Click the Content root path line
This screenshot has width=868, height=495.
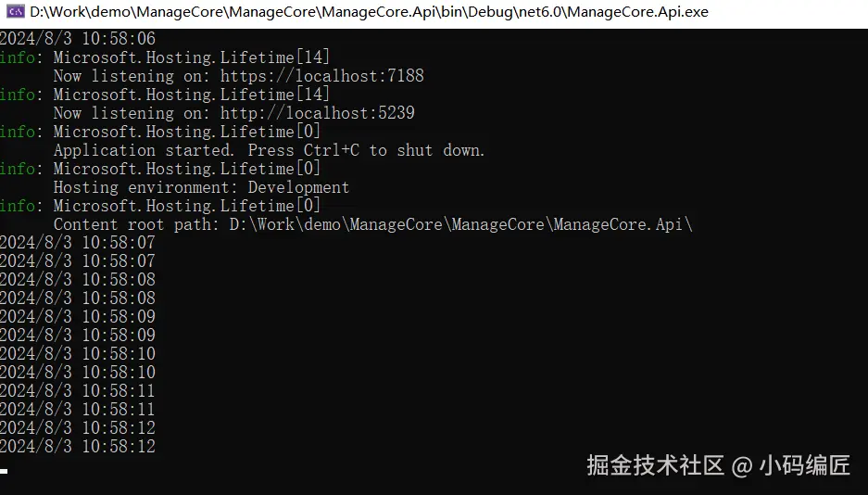tap(372, 224)
